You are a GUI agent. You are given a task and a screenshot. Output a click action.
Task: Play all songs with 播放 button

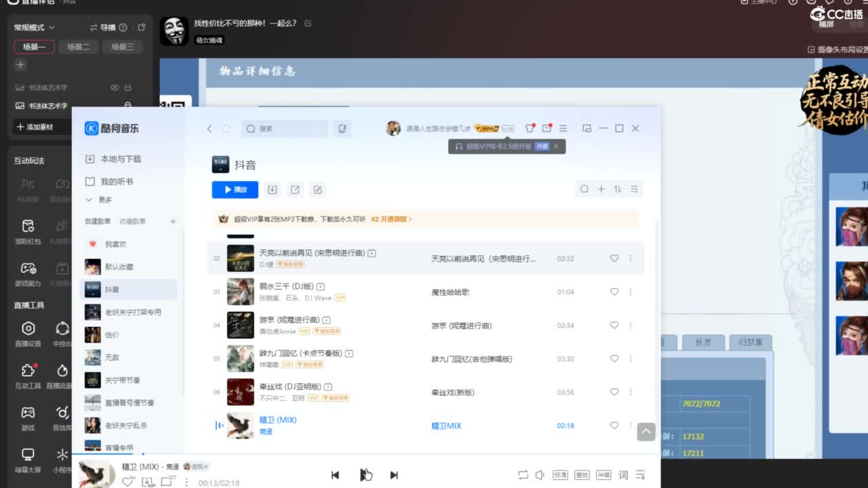pyautogui.click(x=235, y=190)
